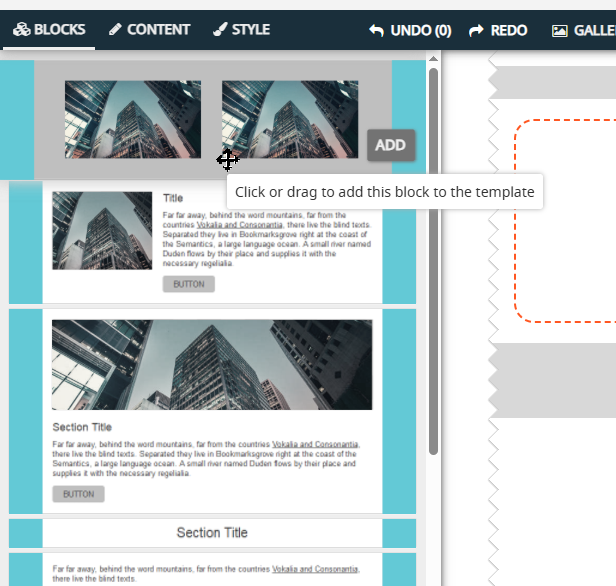Click the dashed orange drop zone in template
The width and height of the screenshot is (616, 586).
coord(566,221)
